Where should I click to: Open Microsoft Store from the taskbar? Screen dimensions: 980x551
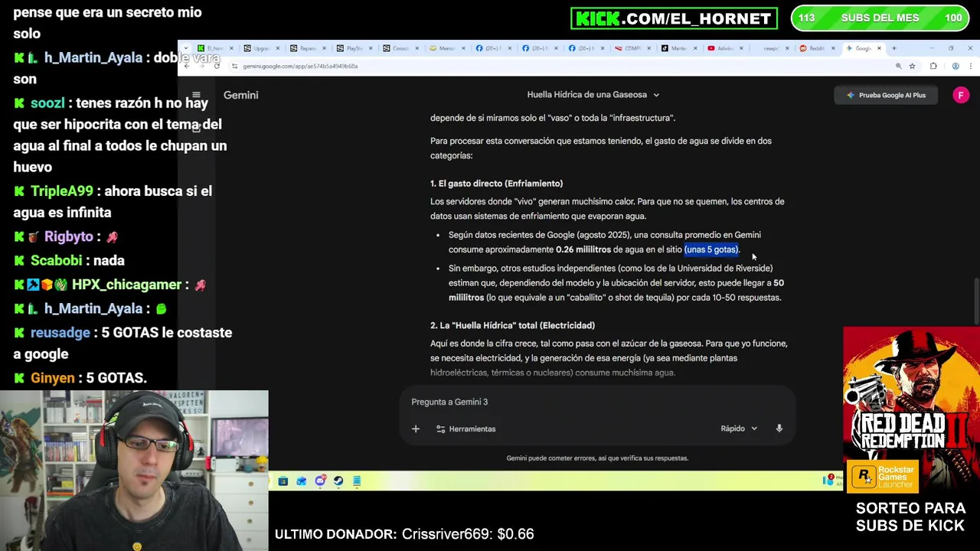[283, 481]
